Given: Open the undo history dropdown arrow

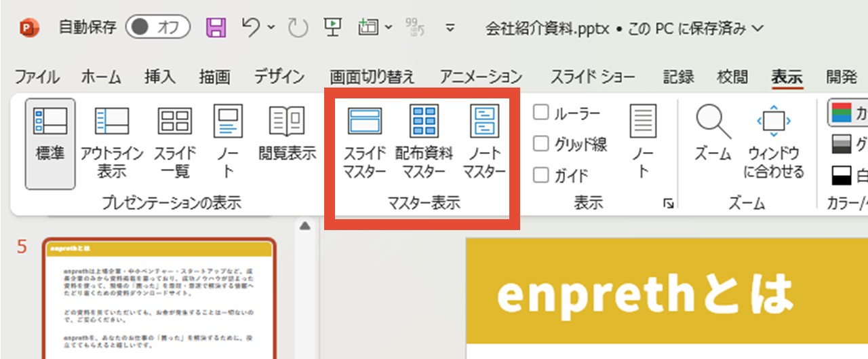Looking at the screenshot, I should [x=271, y=28].
